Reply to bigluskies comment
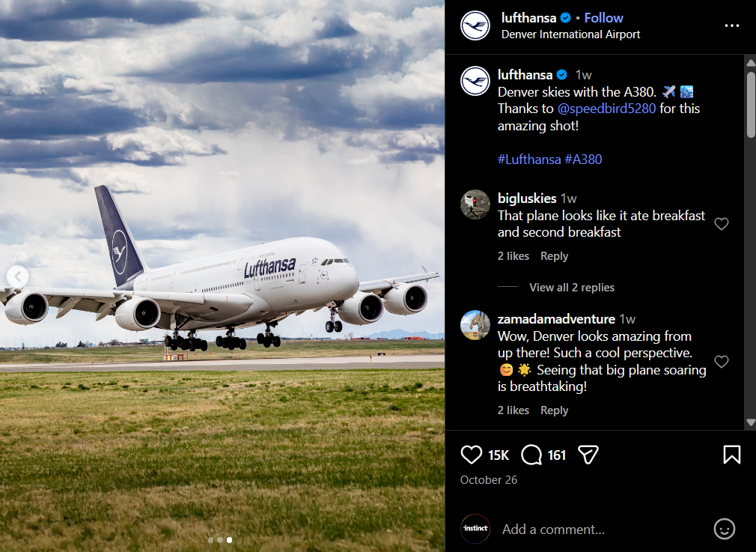This screenshot has width=756, height=552. click(554, 256)
